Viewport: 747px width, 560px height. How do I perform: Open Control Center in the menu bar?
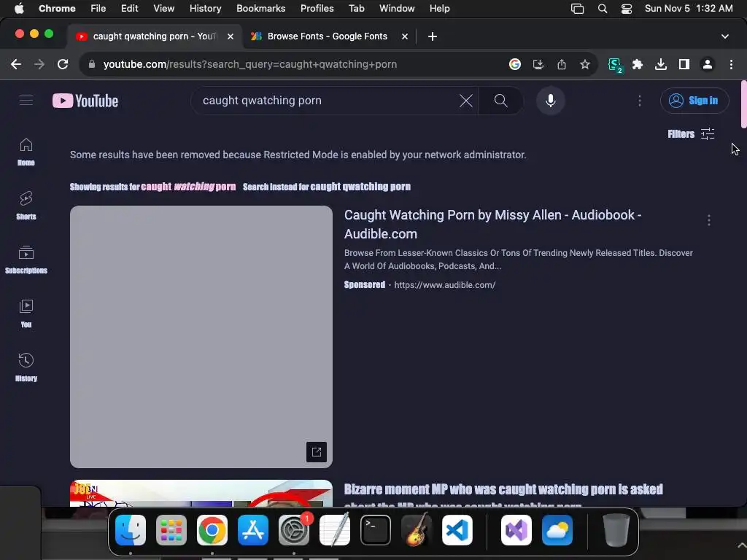(627, 8)
